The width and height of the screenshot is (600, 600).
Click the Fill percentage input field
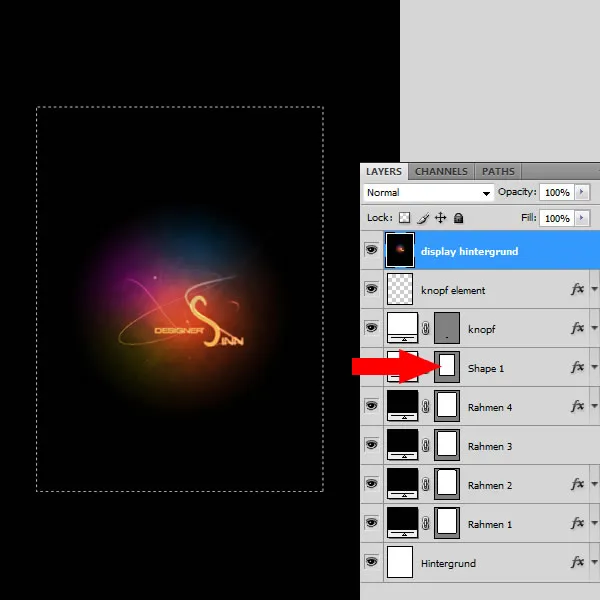point(556,218)
